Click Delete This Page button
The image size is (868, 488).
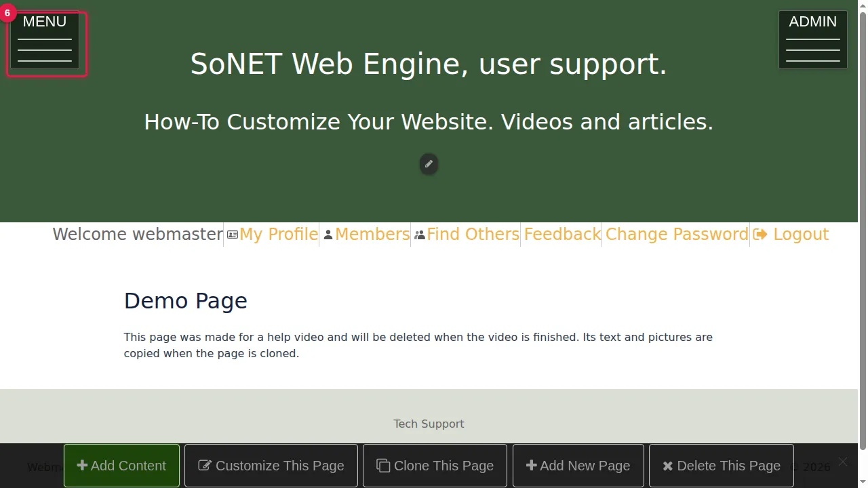point(722,466)
